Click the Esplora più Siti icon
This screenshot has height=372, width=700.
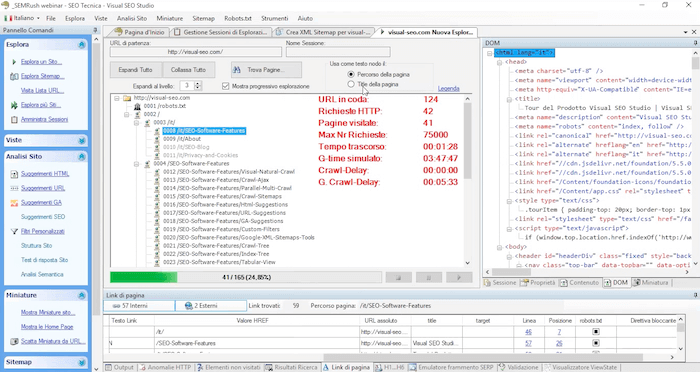pyautogui.click(x=14, y=105)
